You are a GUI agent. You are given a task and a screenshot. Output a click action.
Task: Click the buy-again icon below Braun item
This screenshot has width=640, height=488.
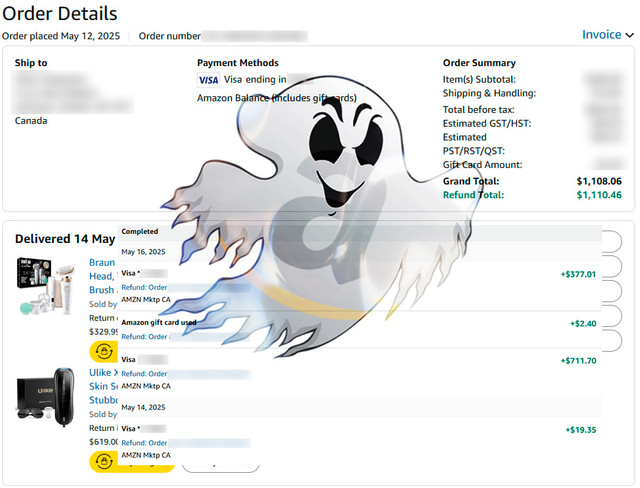[104, 351]
